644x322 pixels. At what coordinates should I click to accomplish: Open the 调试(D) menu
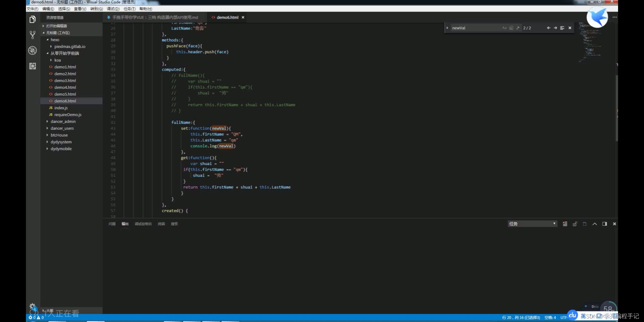coord(113,9)
